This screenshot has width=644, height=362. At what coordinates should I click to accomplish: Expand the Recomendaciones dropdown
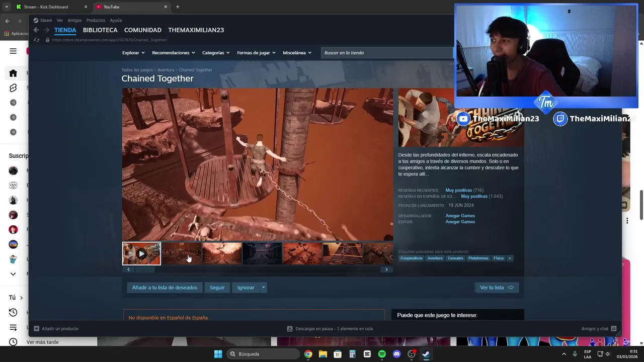[174, 53]
